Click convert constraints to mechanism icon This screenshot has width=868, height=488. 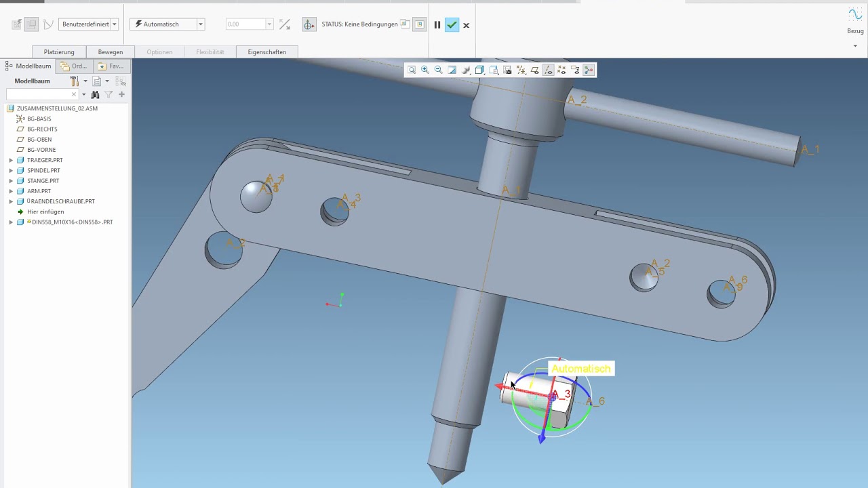tap(48, 24)
